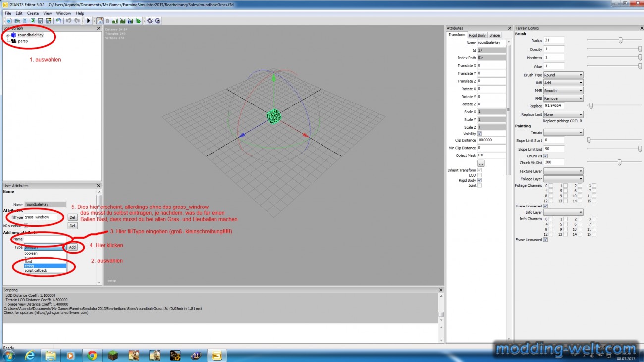This screenshot has width=644, height=362.
Task: Click the New scene toolbar icon
Action: 9,21
